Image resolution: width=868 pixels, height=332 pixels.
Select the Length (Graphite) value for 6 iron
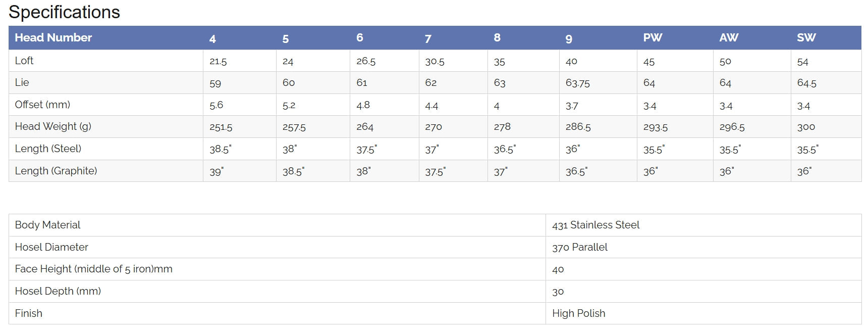[363, 171]
